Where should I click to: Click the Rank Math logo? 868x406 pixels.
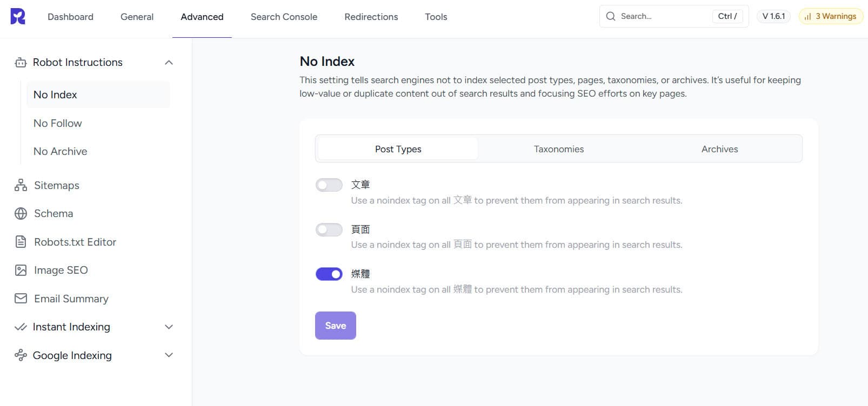coord(16,16)
